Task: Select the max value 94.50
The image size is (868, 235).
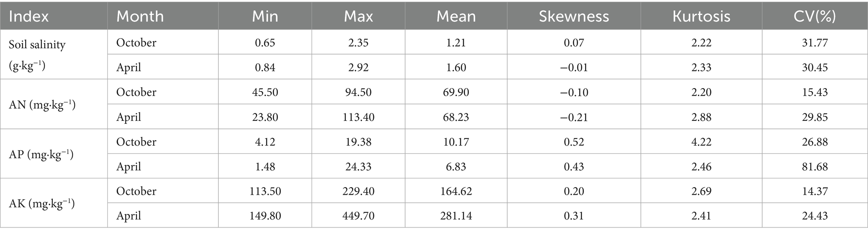Action: click(x=358, y=92)
